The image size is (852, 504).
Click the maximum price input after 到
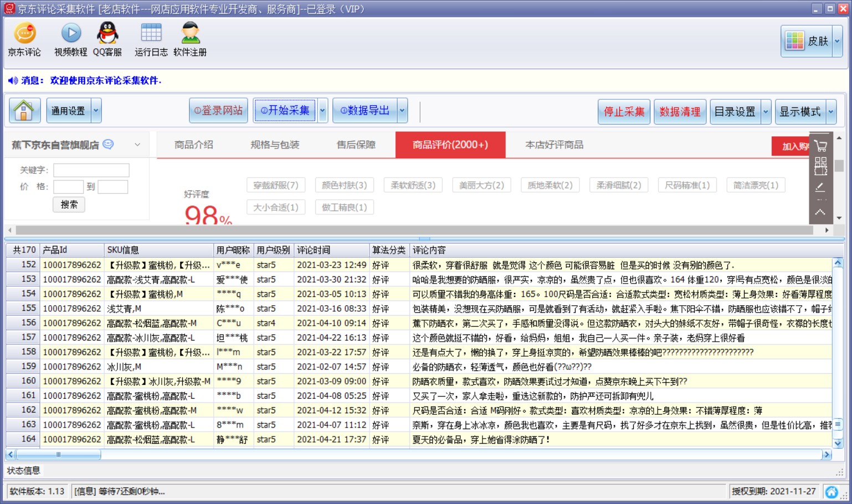click(113, 187)
